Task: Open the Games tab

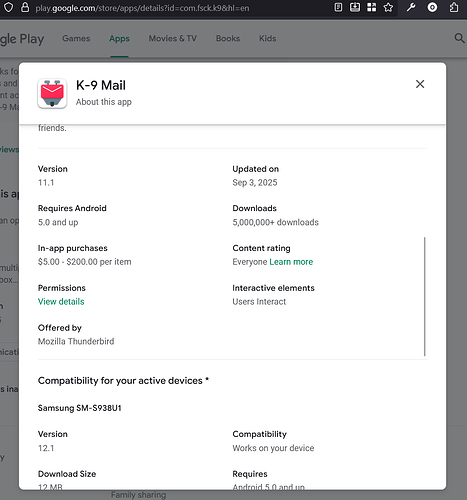Action: pos(76,38)
